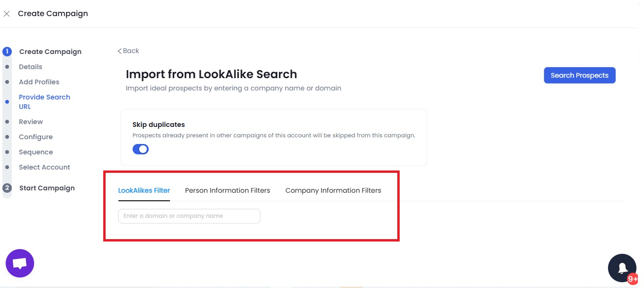Click the Details step dot
644x295 pixels.
coord(7,66)
